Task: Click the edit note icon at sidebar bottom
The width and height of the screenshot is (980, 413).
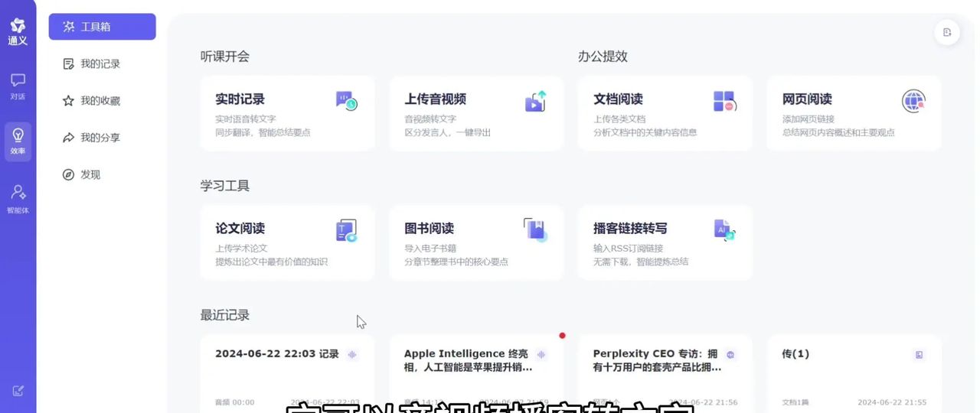Action: tap(18, 391)
